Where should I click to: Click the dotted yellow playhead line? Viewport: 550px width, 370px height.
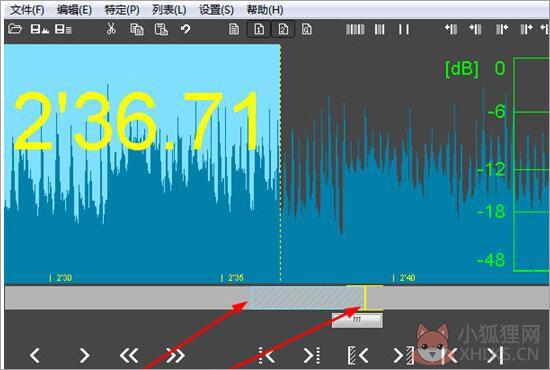[x=280, y=164]
